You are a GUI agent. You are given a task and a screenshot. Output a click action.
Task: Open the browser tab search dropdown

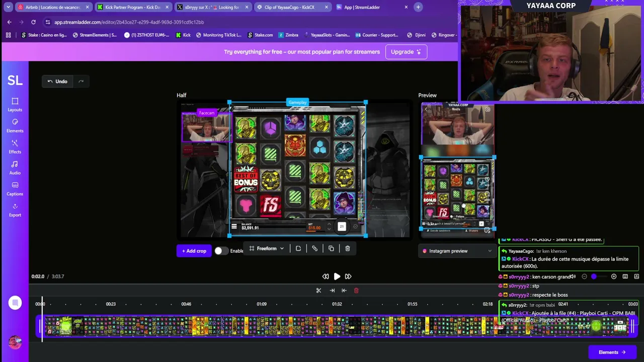click(x=8, y=7)
